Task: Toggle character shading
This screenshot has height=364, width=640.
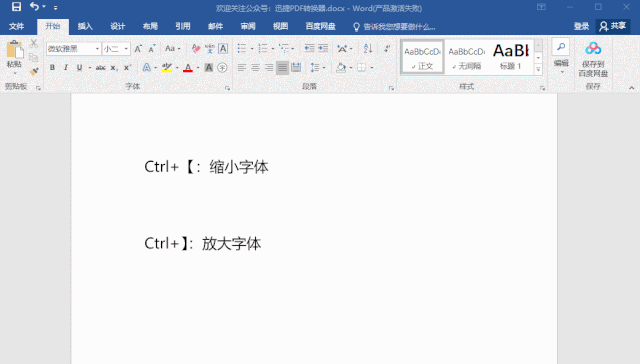Action: point(209,67)
